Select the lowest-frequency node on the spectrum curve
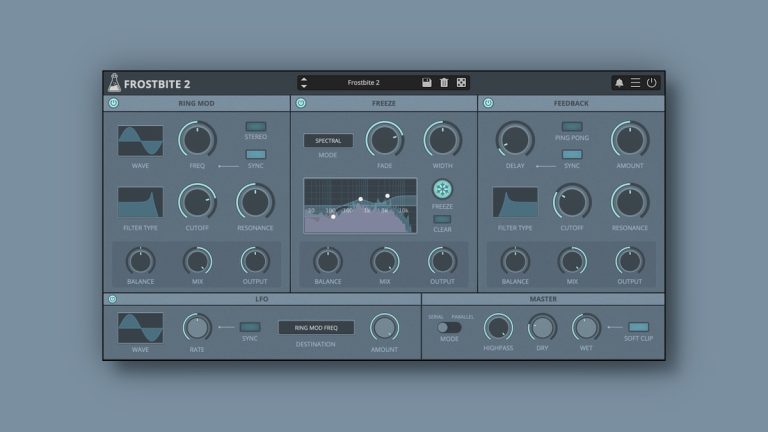The image size is (768, 432). 333,216
